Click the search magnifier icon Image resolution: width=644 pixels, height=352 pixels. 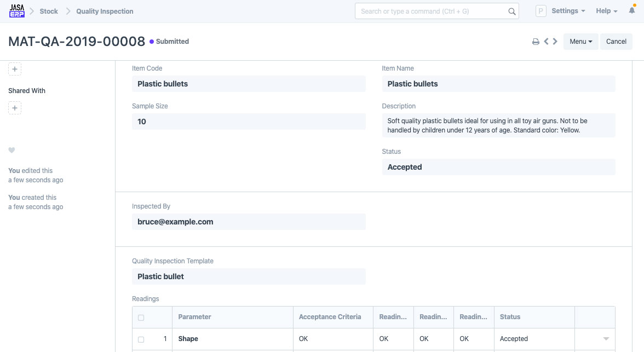511,11
